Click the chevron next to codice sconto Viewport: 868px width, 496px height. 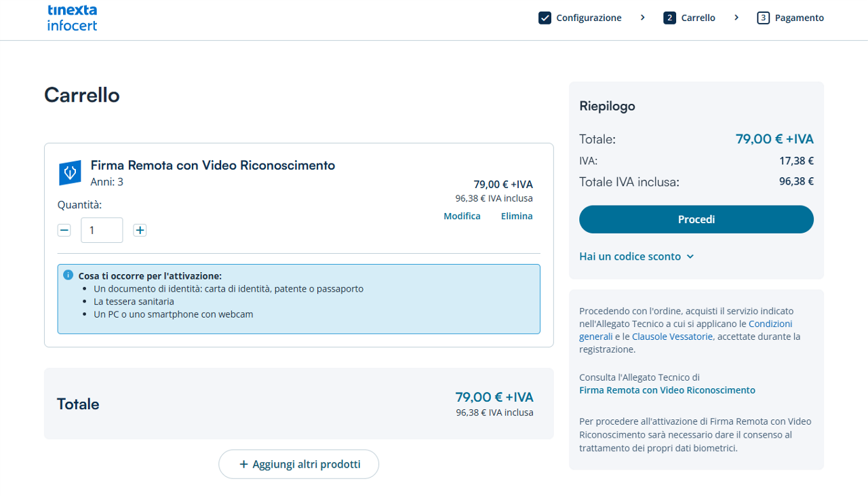(690, 256)
